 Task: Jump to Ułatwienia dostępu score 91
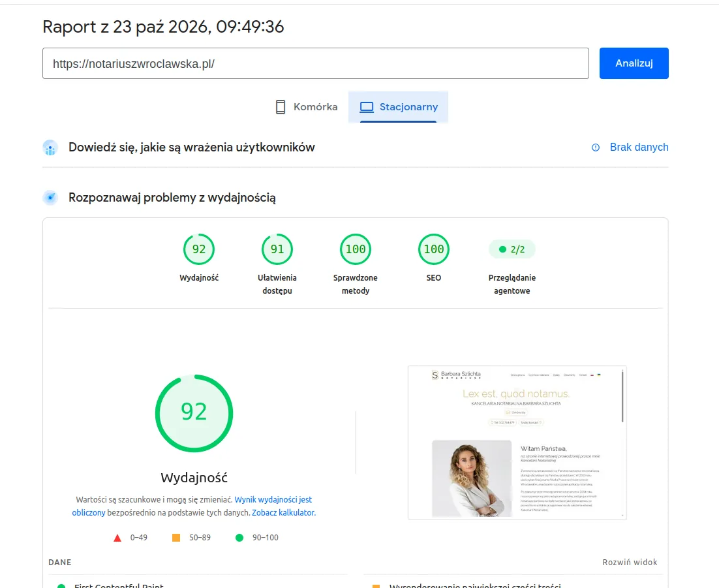pyautogui.click(x=277, y=249)
